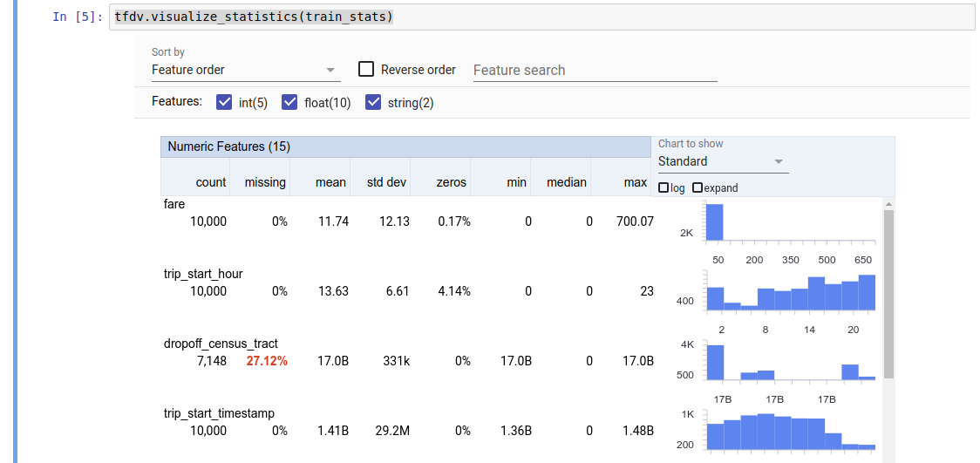Open the Sort by Feature order dropdown
The image size is (980, 463).
pos(244,70)
